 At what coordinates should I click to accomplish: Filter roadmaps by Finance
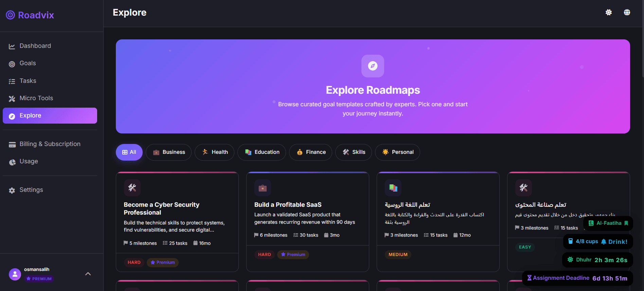[x=310, y=152]
